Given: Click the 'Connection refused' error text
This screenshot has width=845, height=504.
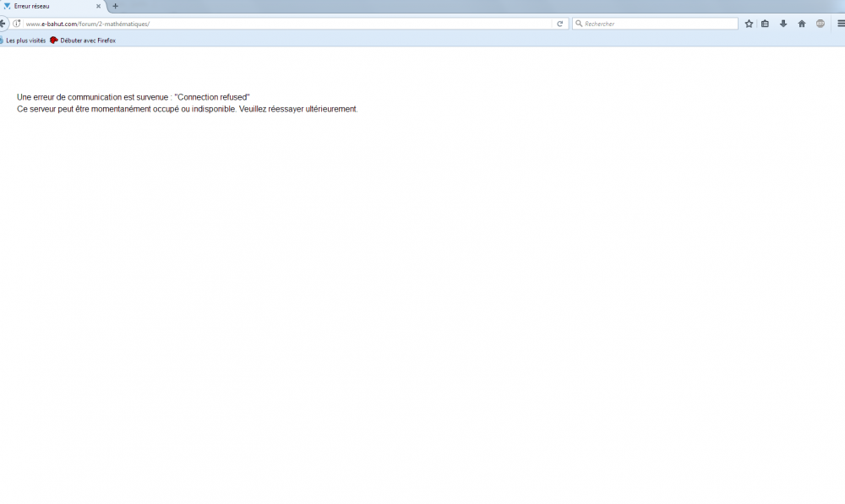Looking at the screenshot, I should point(212,97).
